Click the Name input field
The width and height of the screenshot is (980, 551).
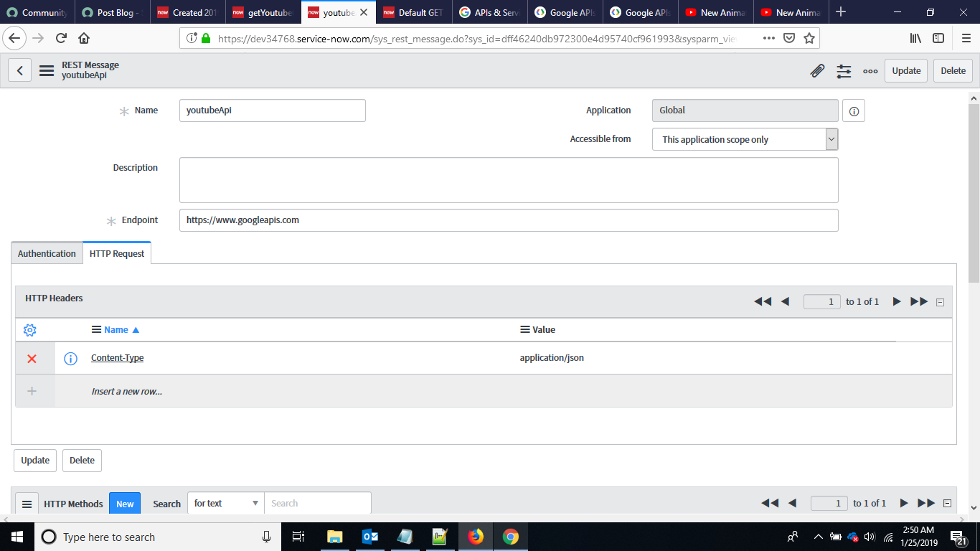click(272, 110)
